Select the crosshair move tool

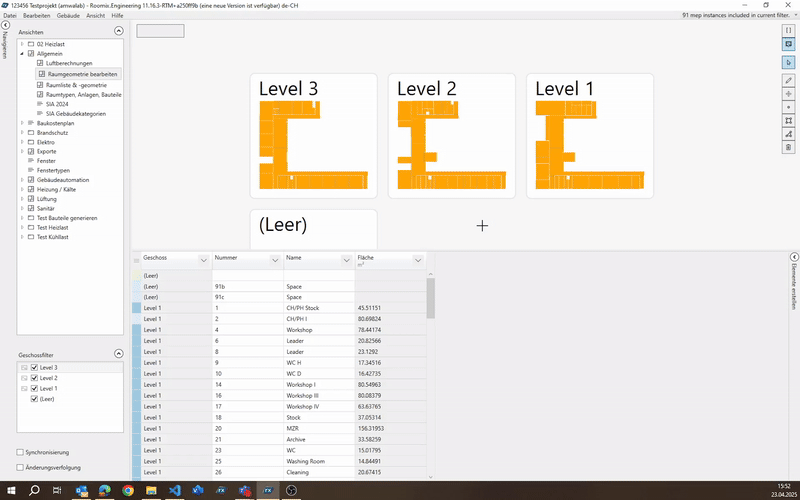pos(788,93)
